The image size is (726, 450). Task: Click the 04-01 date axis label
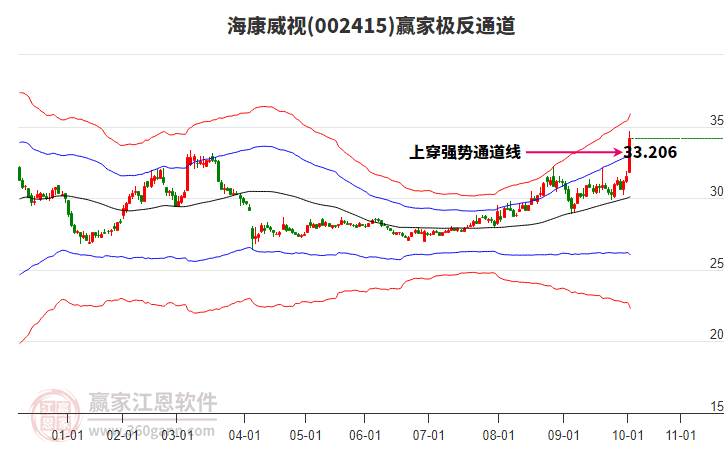point(244,435)
